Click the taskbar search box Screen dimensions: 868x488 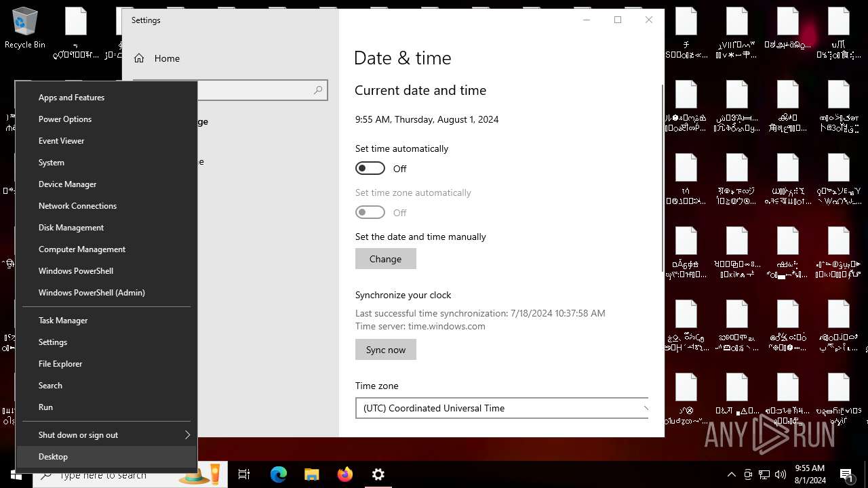coord(129,475)
